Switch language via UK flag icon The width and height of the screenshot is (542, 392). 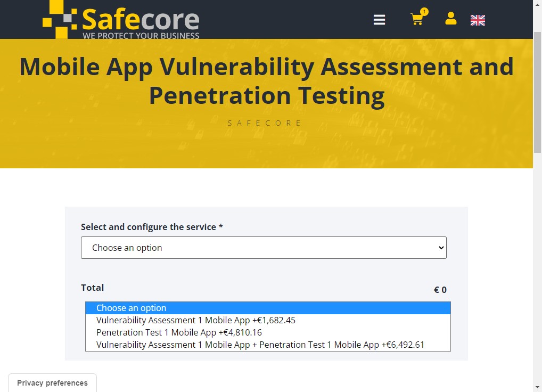(x=478, y=20)
